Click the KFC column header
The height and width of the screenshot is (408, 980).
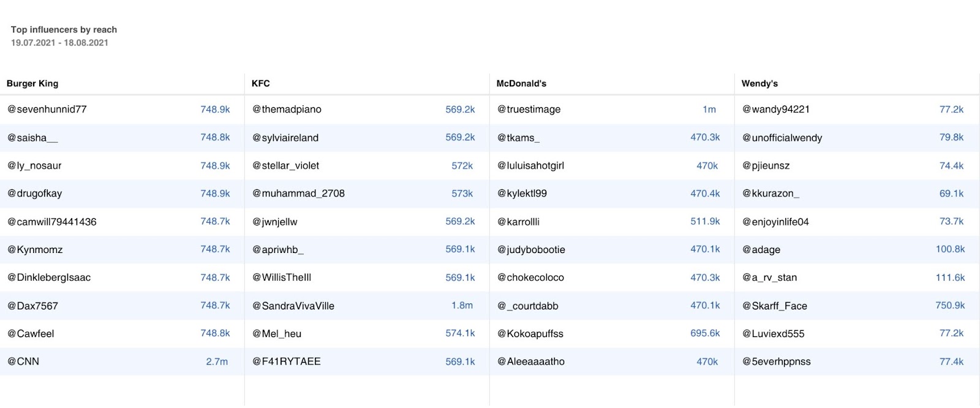click(261, 83)
